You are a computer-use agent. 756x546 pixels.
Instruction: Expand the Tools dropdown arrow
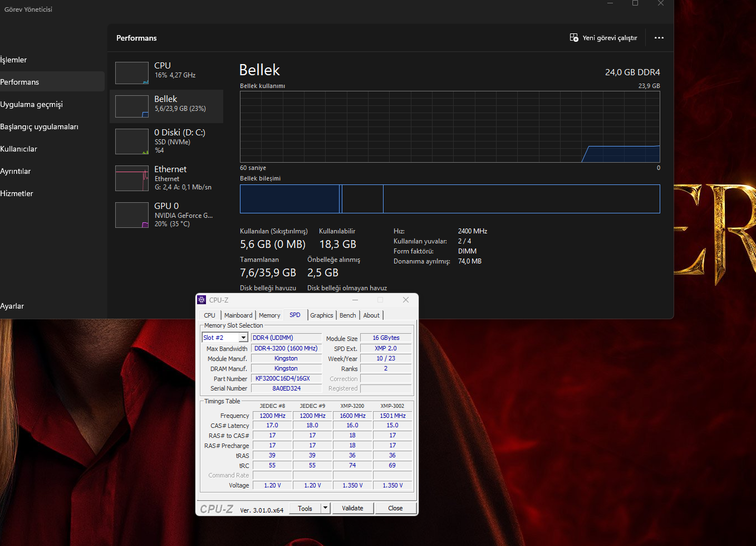(326, 508)
